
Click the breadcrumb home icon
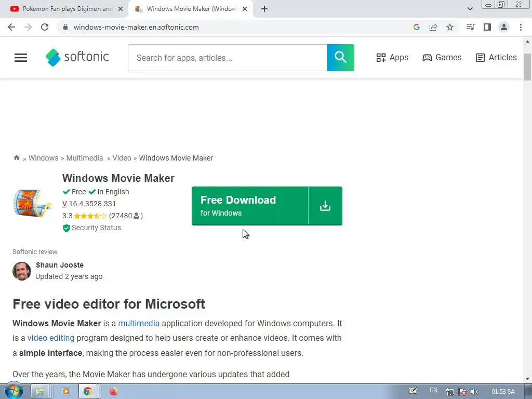[x=16, y=158]
